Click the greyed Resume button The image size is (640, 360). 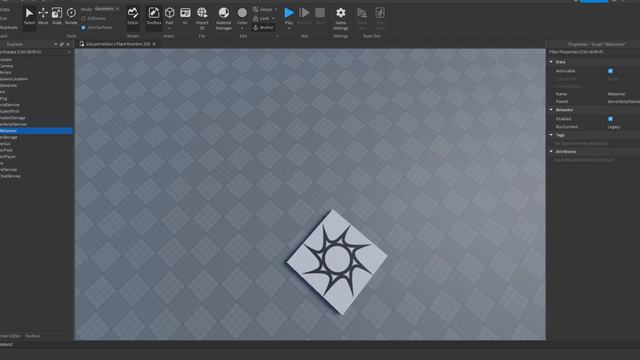304,16
